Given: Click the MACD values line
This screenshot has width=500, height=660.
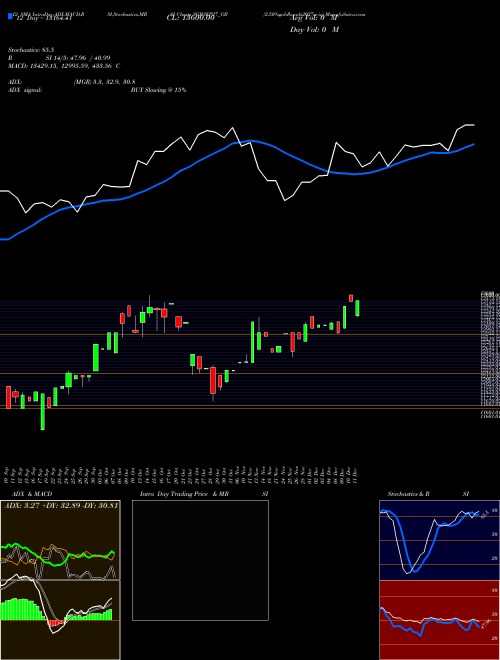Looking at the screenshot, I should pyautogui.click(x=64, y=66).
